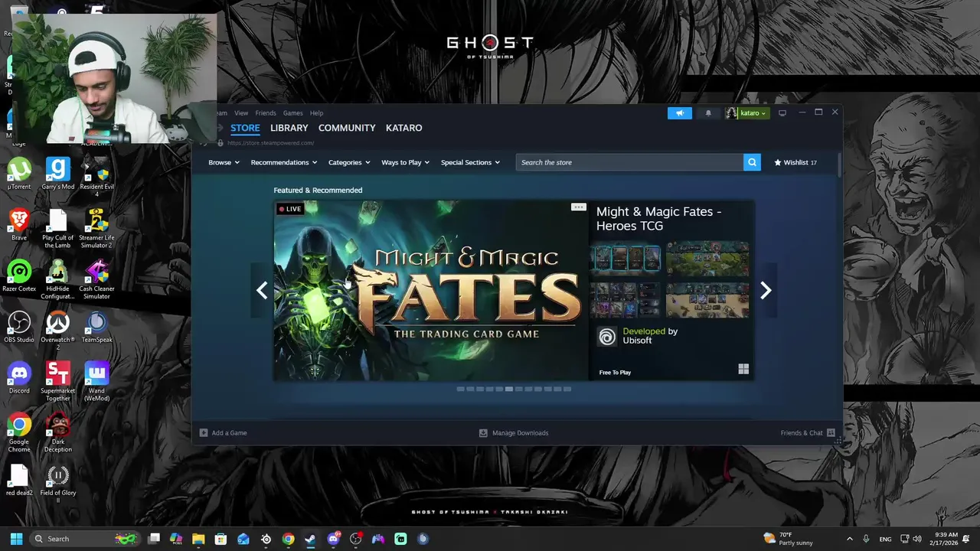Open TeamSpeak desktop shortcut

[x=96, y=328]
